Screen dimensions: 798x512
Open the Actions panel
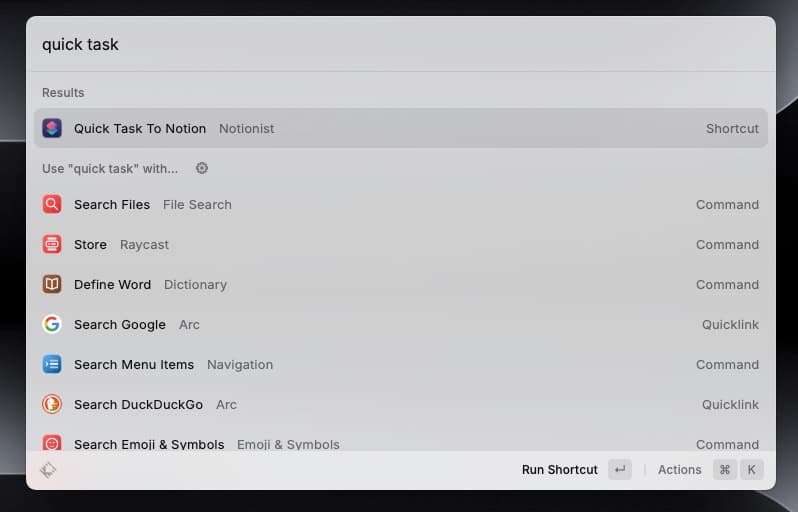click(x=710, y=470)
